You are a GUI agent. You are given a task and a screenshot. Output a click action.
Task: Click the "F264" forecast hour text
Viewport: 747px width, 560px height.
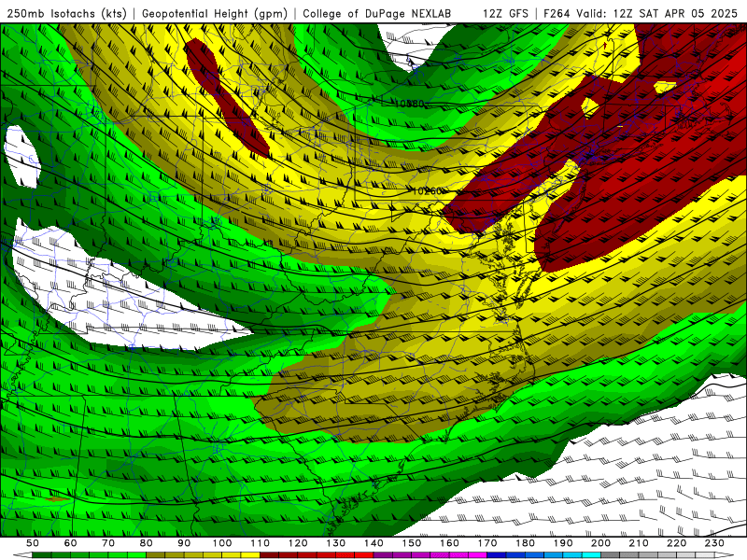coord(557,13)
